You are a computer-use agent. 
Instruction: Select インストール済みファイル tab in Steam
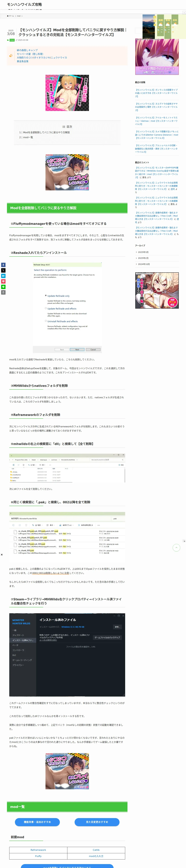tap(23, 640)
